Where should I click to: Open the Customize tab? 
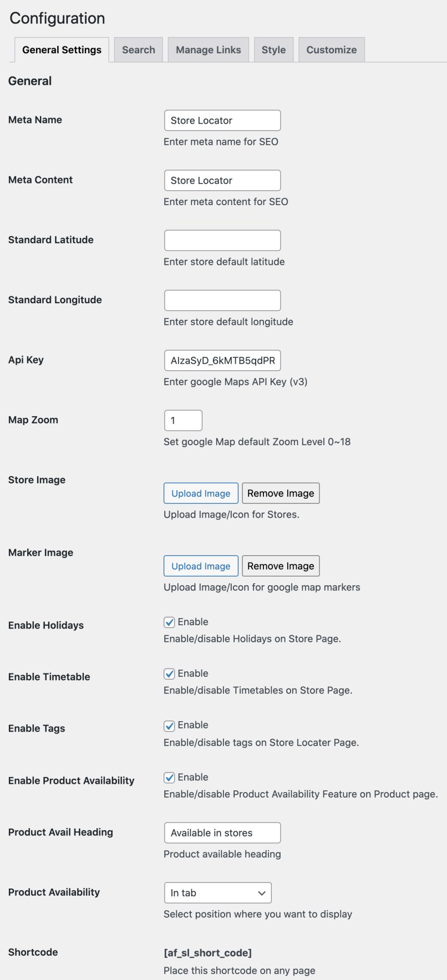(x=331, y=49)
